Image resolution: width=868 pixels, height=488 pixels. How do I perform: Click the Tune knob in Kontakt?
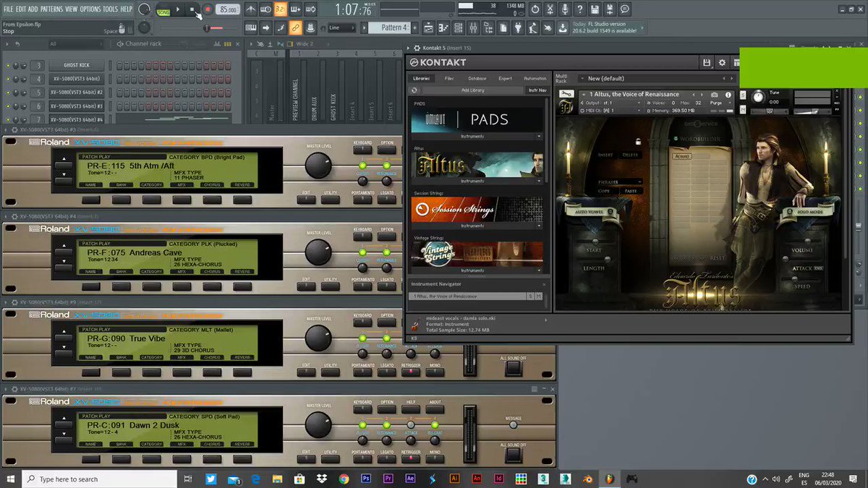[x=758, y=96]
